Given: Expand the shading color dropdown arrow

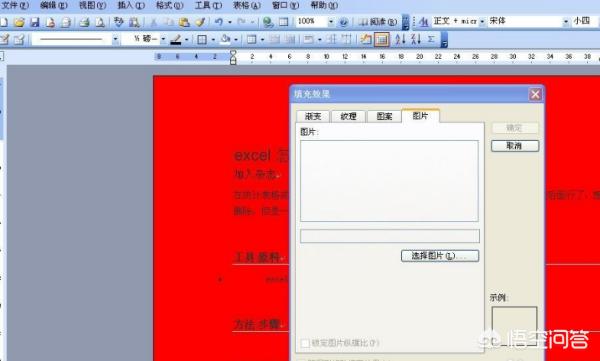Looking at the screenshot, I should (236, 39).
